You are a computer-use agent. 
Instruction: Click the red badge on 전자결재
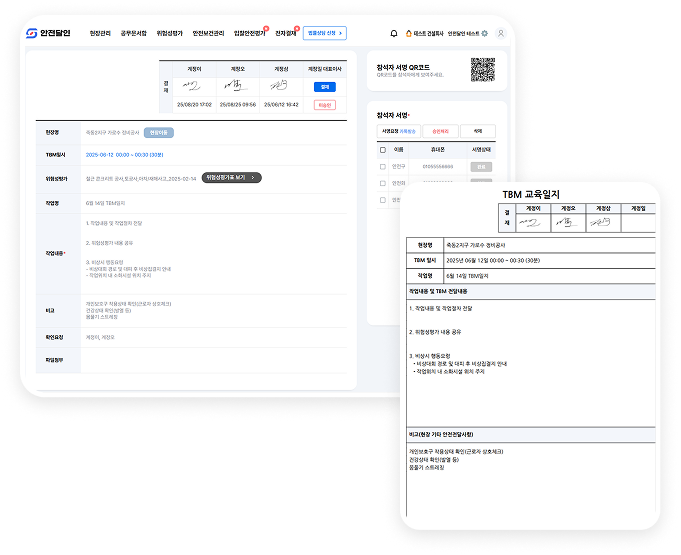click(x=297, y=28)
